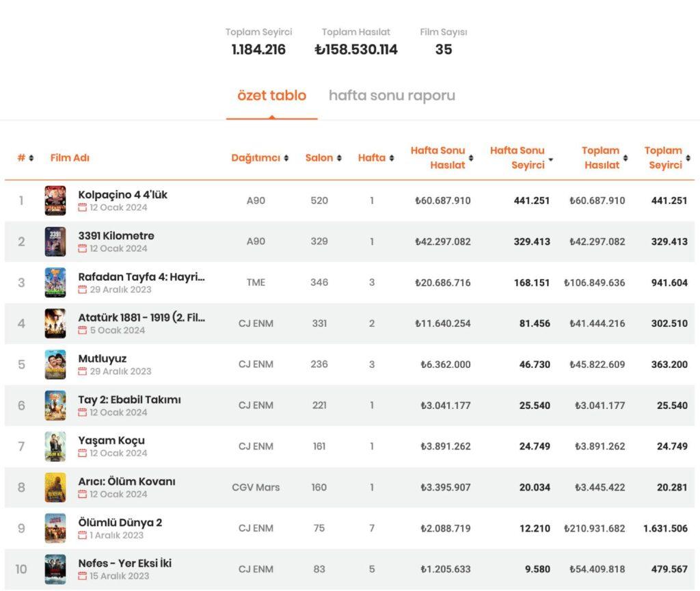Open the Kolpaçino 4 4'lük film link
700x591 pixels.
(x=123, y=194)
